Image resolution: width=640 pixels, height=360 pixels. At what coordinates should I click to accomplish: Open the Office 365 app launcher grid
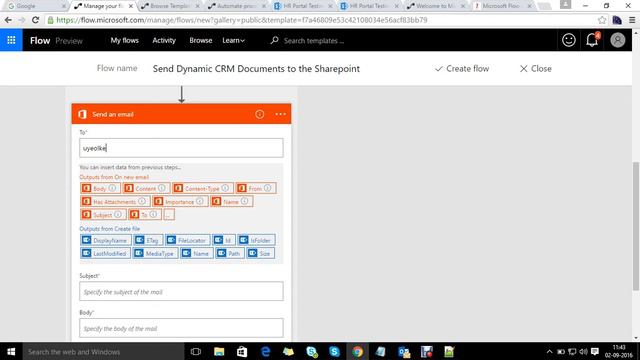(11, 40)
